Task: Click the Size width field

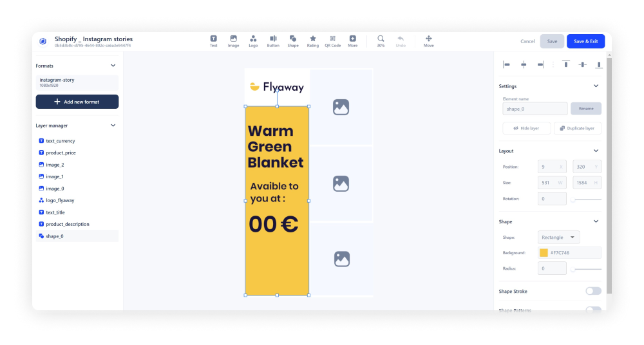Action: [552, 183]
